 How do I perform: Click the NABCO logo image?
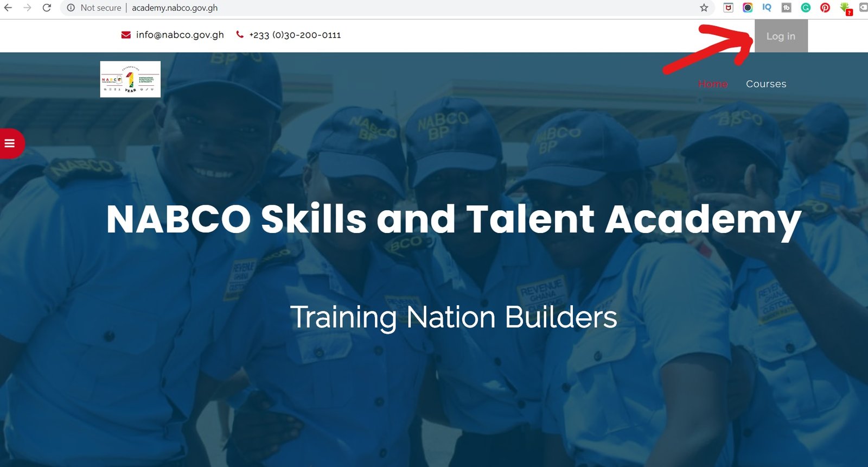(x=130, y=79)
